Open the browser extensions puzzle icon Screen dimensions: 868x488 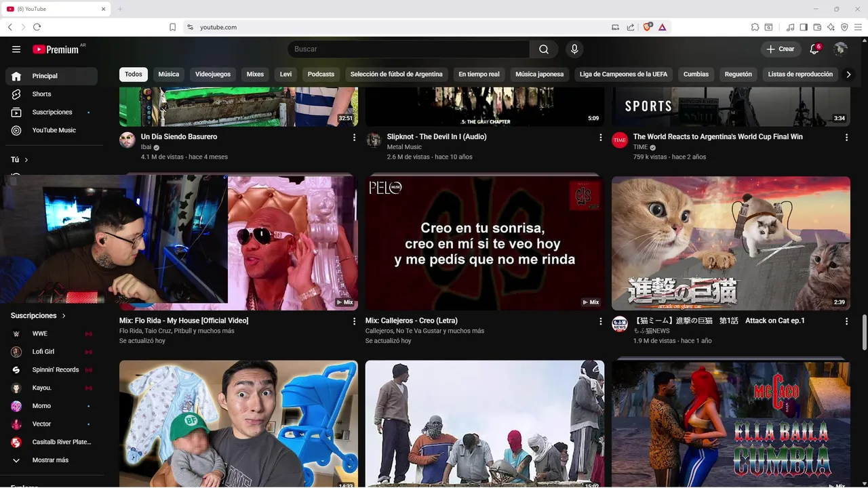point(755,27)
